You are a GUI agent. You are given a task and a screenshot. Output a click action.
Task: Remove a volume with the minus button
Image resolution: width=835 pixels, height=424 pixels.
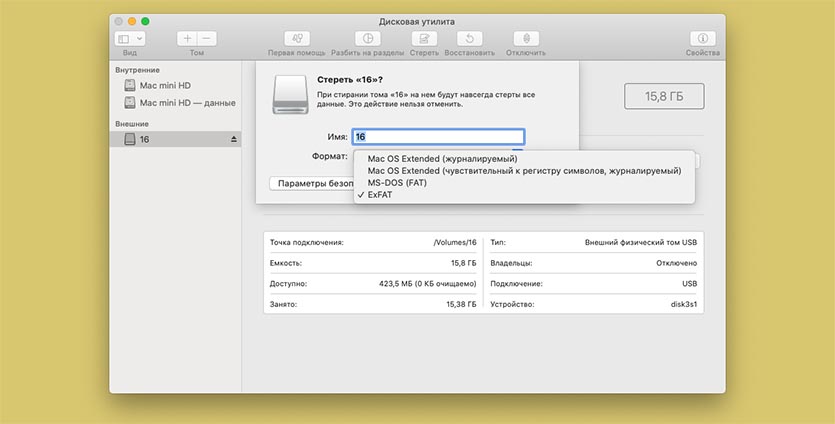pos(207,39)
